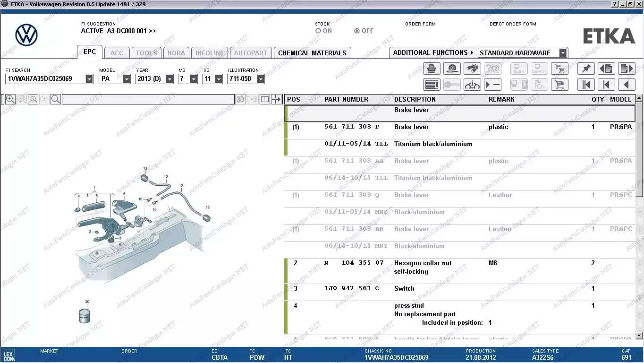Expand the SG dropdown showing 11
644x363 pixels.
pos(219,79)
